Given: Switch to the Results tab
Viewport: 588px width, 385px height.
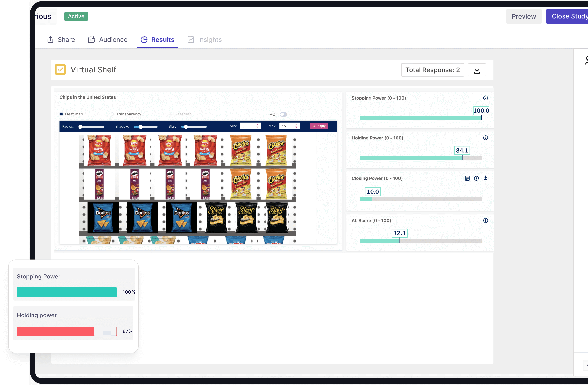Looking at the screenshot, I should point(157,39).
